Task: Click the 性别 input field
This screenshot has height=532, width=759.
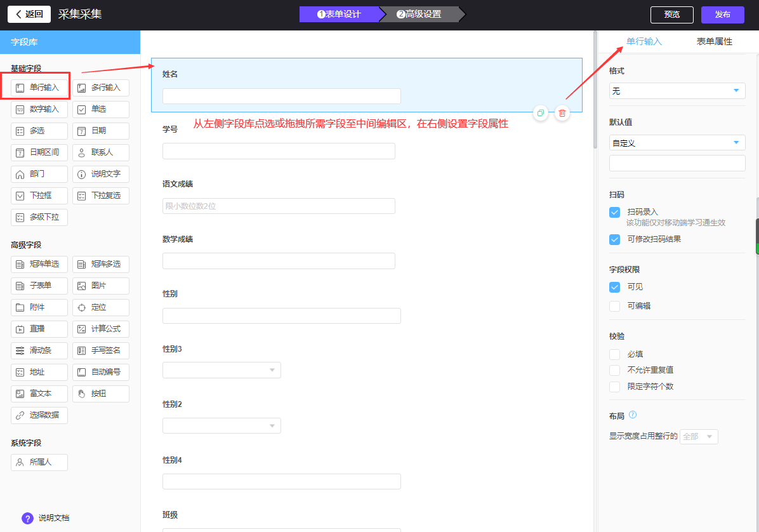Action: 282,316
